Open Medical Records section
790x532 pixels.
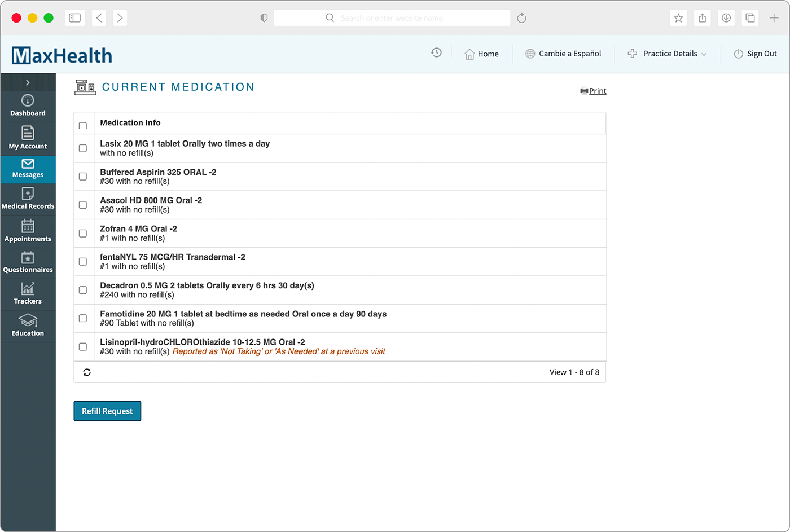pos(28,199)
